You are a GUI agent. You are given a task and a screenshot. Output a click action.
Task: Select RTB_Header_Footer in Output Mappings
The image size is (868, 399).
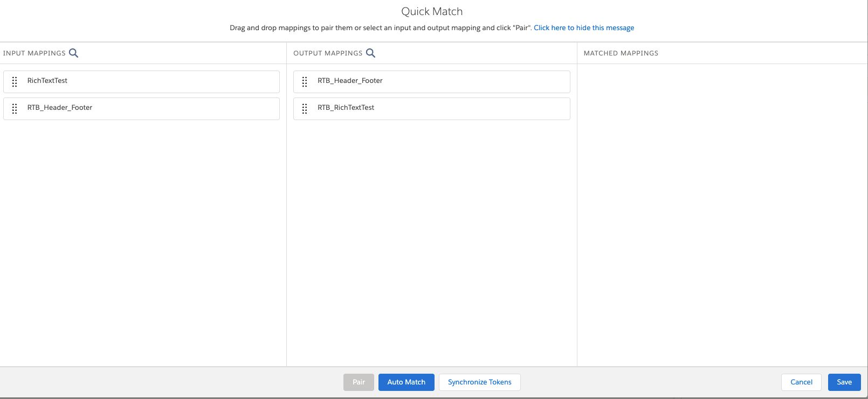(x=432, y=81)
